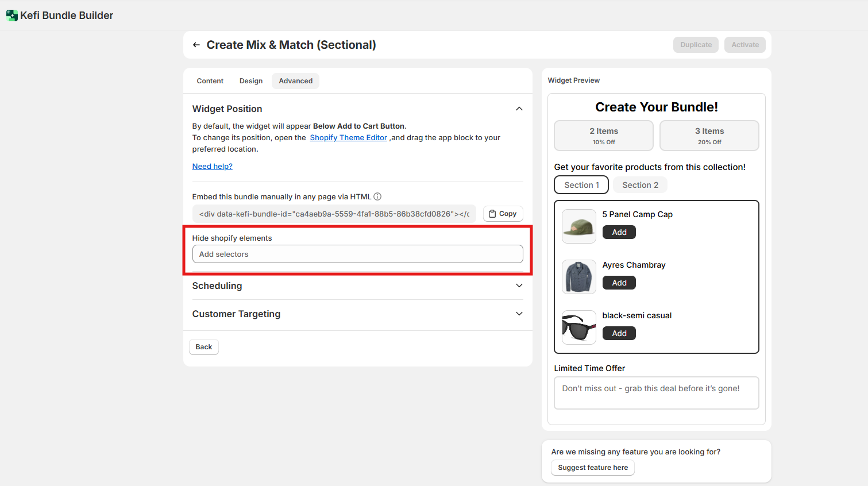This screenshot has height=486, width=868.
Task: Click the 5 Panel Camp Cap thumbnail
Action: [578, 226]
